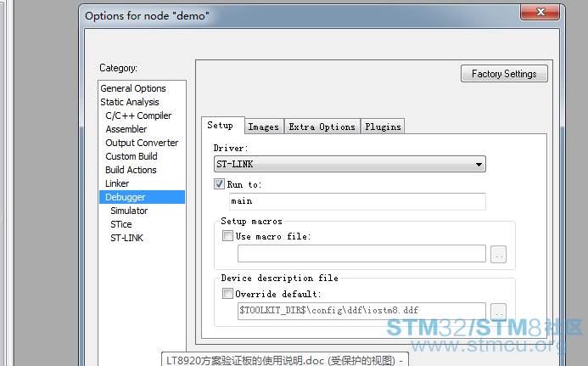Viewport: 588px width, 366px height.
Task: Open C/C++ Compiler category
Action: pyautogui.click(x=138, y=115)
